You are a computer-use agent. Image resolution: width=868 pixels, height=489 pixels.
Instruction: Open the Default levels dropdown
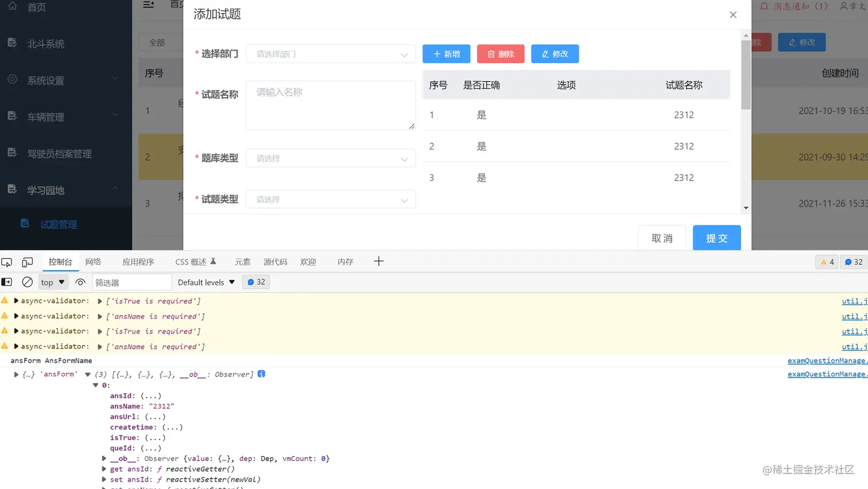tap(206, 282)
